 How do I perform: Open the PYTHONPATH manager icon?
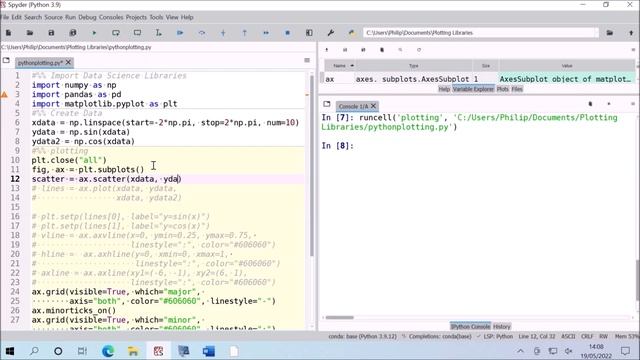pyautogui.click(x=351, y=33)
